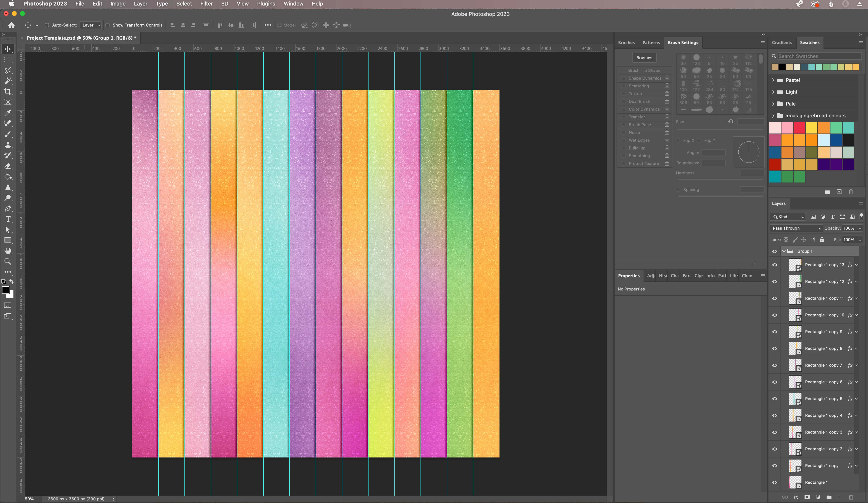868x503 pixels.
Task: Select the Horizontal Type tool
Action: [x=8, y=219]
